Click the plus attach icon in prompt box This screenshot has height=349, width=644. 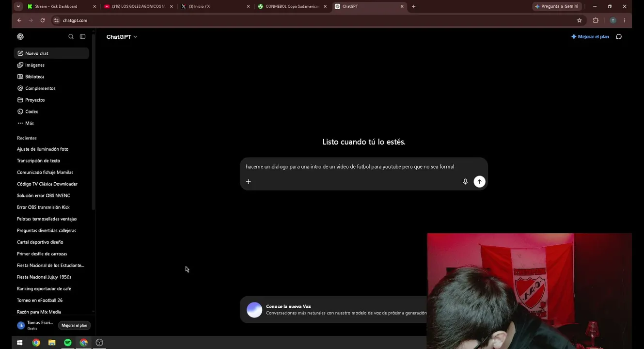[x=248, y=181]
